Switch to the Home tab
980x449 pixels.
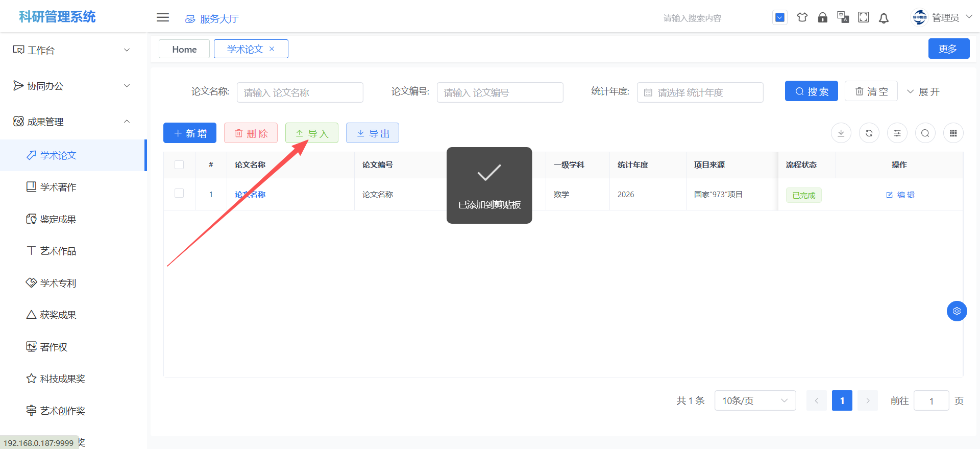tap(184, 49)
